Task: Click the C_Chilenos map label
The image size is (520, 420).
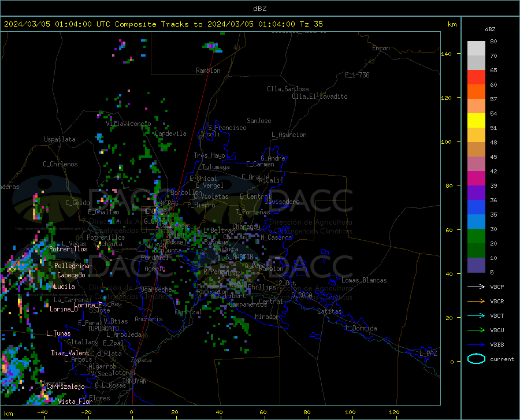Action: pos(60,164)
